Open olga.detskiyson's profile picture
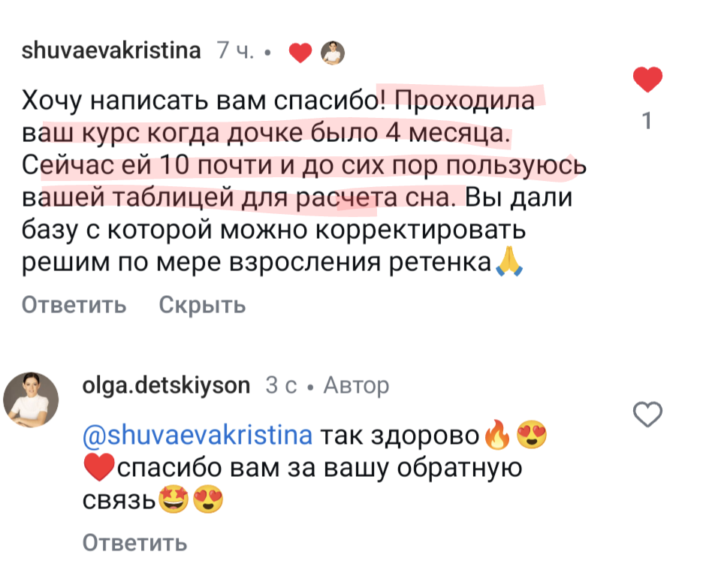703x588 pixels. click(32, 399)
